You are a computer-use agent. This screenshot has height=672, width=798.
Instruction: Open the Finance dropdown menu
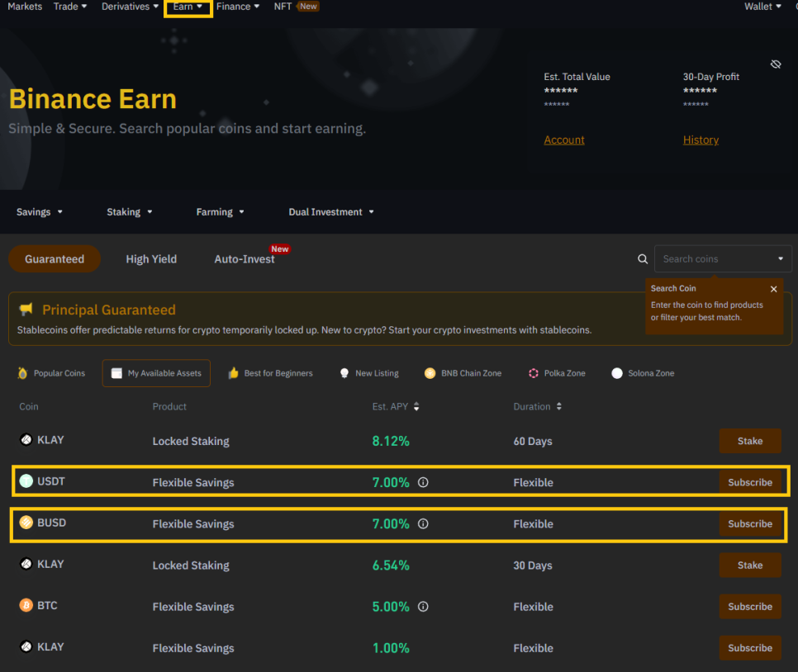238,7
